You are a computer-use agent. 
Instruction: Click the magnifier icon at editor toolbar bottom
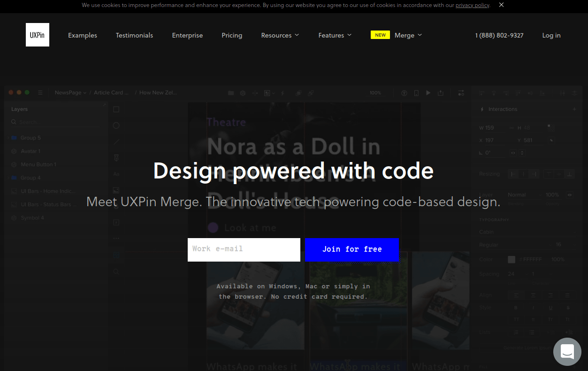click(x=116, y=271)
